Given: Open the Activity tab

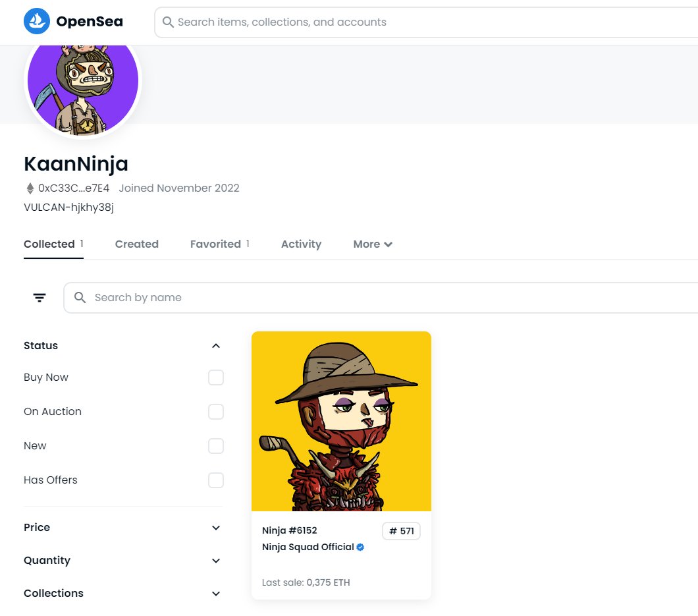Looking at the screenshot, I should point(301,244).
